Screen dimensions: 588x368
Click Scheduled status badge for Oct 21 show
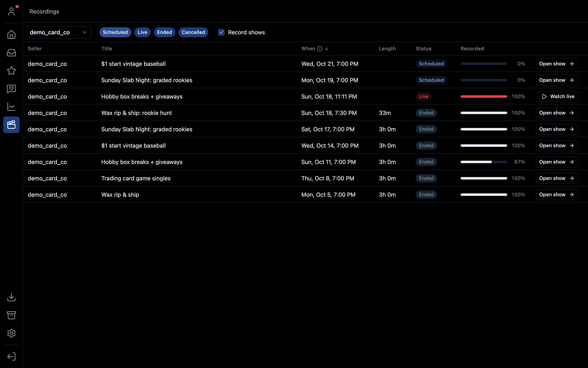tap(431, 64)
